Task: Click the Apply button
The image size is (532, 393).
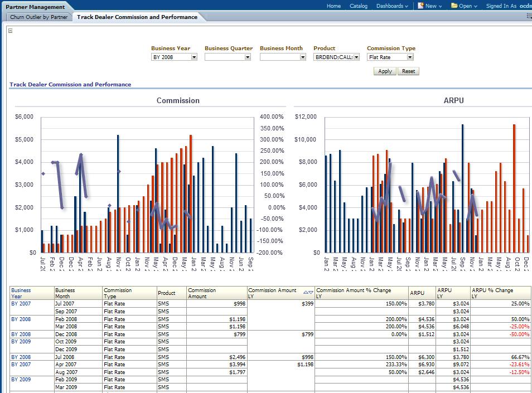Action: [385, 71]
